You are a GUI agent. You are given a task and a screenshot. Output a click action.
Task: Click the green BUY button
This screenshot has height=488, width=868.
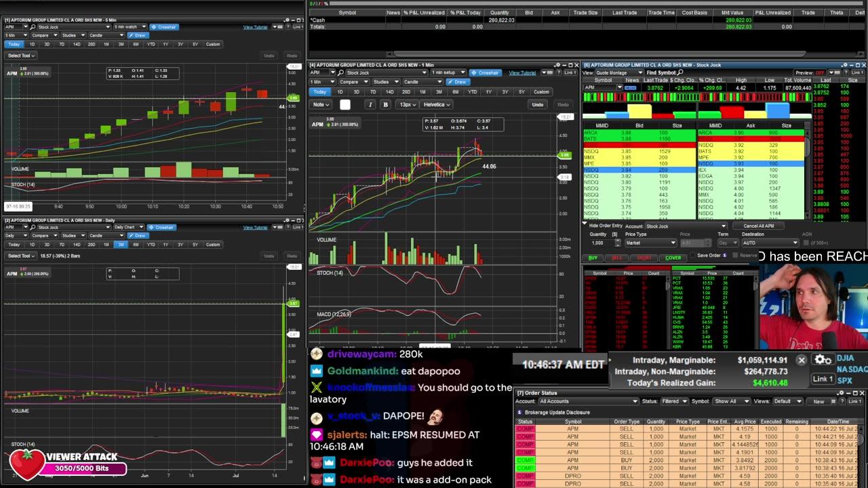593,258
